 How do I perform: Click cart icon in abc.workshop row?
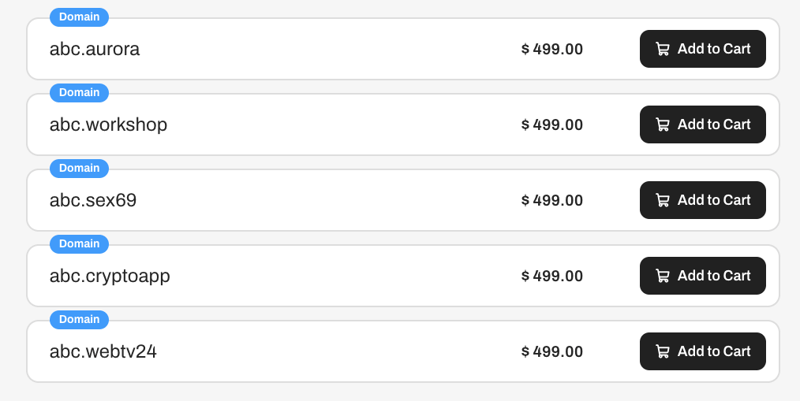(662, 125)
